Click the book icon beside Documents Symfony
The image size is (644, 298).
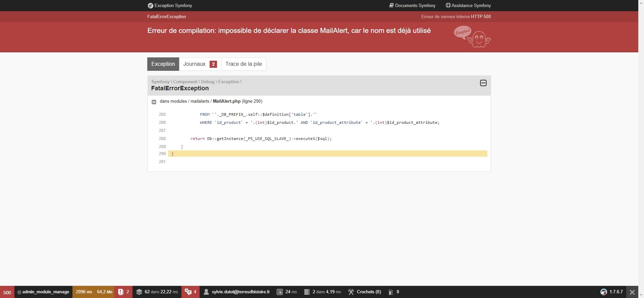coord(391,5)
